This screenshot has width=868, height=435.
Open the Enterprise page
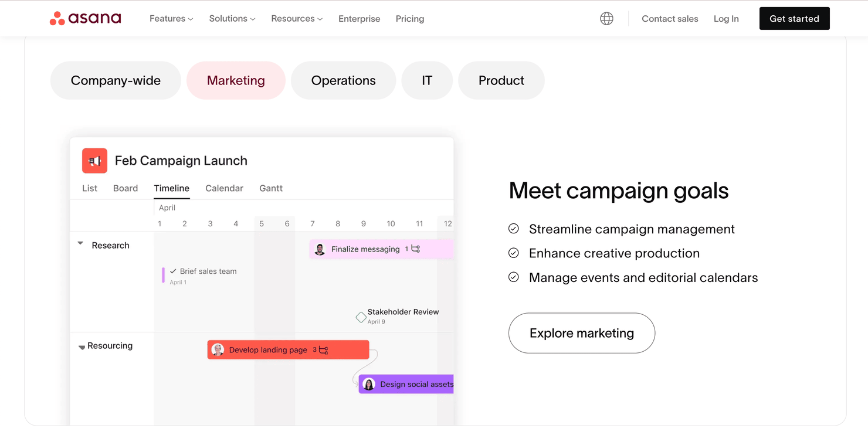pyautogui.click(x=359, y=19)
